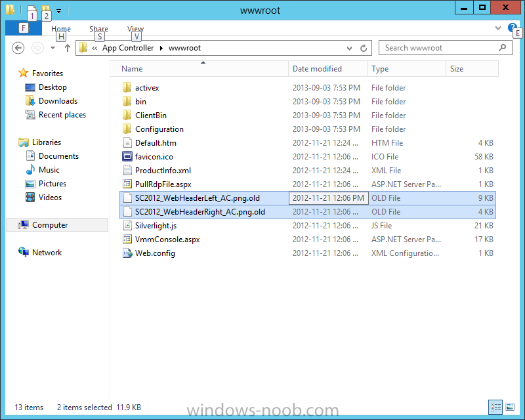Switch to large icons view in status bar
Image resolution: width=525 pixels, height=420 pixels.
(510, 407)
